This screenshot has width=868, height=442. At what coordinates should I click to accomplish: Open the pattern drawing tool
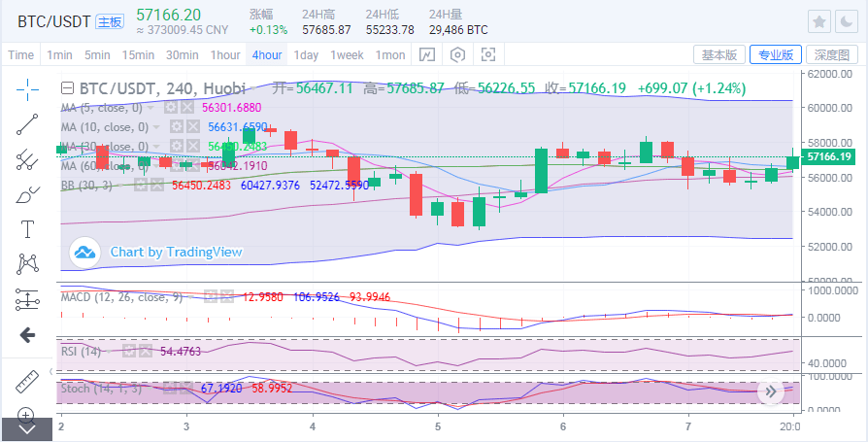point(26,263)
